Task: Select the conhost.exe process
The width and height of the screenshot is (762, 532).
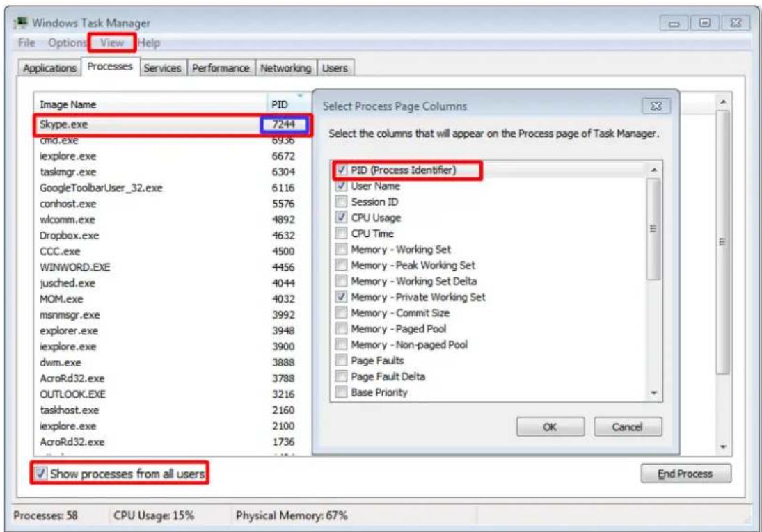Action: [173, 204]
